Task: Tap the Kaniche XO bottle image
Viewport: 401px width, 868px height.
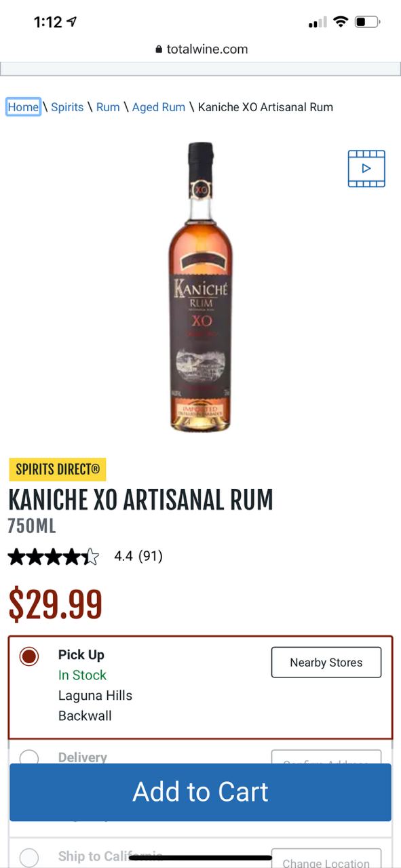Action: (200, 286)
